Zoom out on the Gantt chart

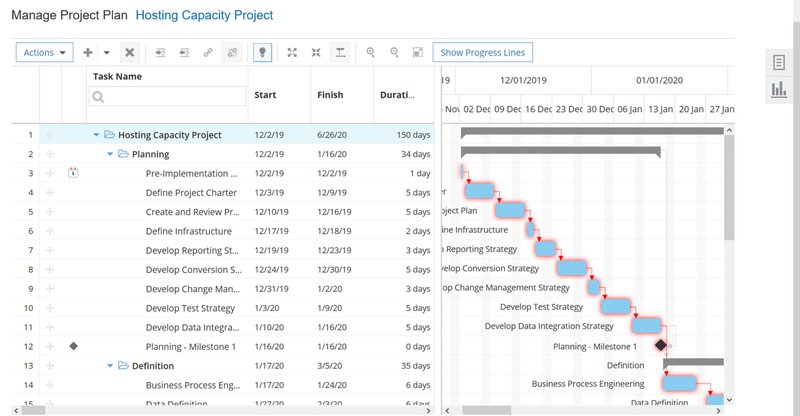click(394, 53)
